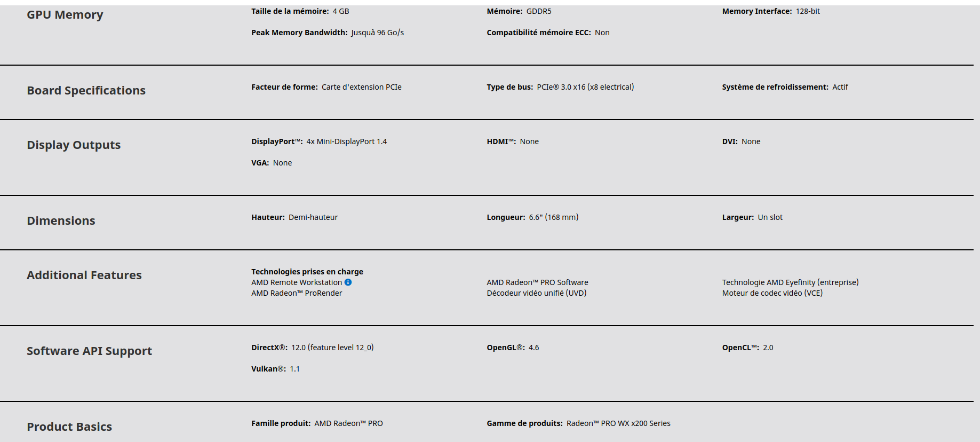Click the Additional Features heading
Image resolution: width=980 pixels, height=442 pixels.
[84, 275]
